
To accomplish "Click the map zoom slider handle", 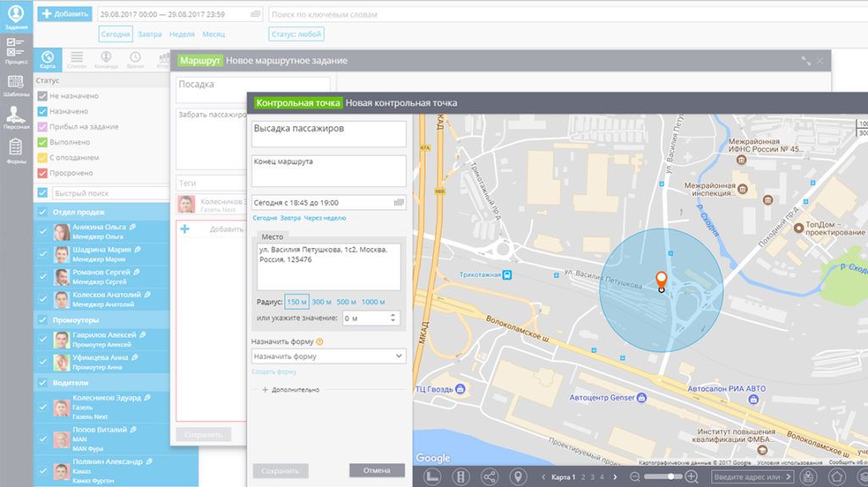I will (670, 477).
